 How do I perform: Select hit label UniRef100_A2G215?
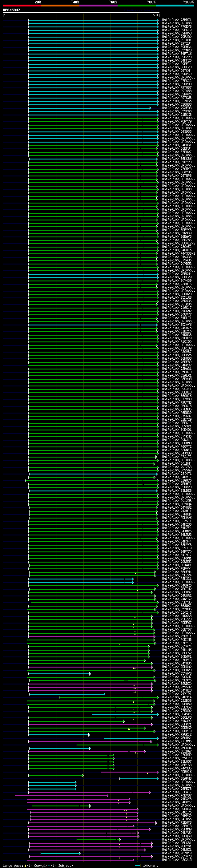176,860
